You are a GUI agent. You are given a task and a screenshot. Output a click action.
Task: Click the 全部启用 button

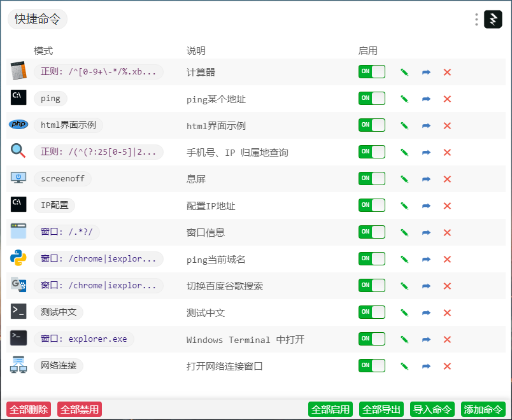[x=330, y=409]
